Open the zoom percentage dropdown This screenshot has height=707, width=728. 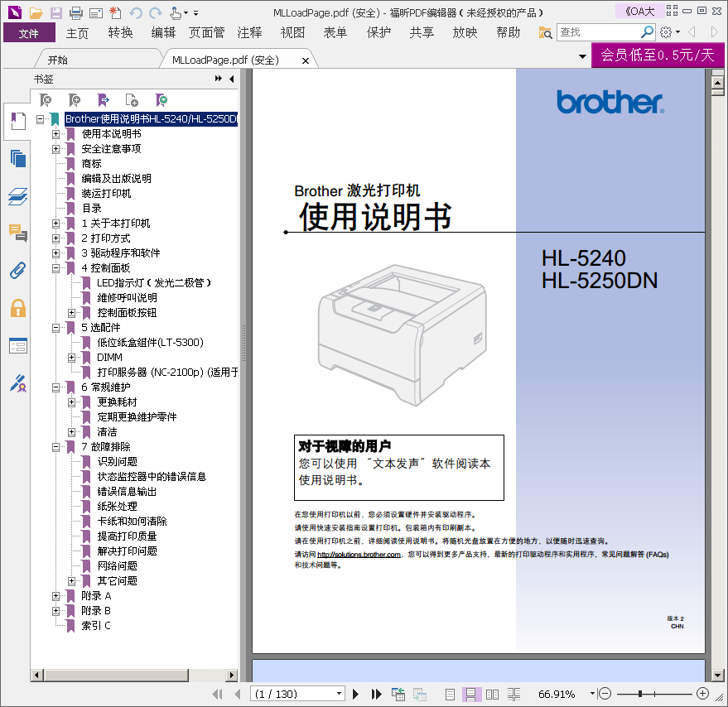(x=592, y=694)
